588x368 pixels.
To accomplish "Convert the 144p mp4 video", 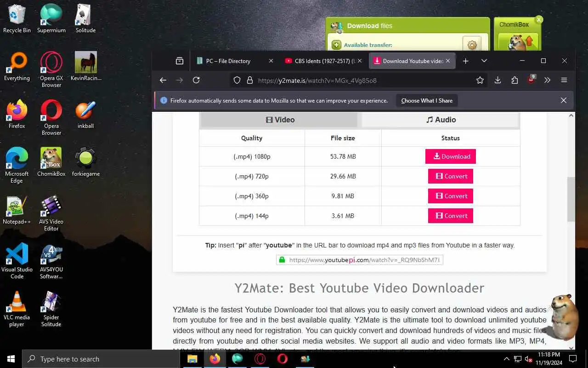I will [451, 216].
